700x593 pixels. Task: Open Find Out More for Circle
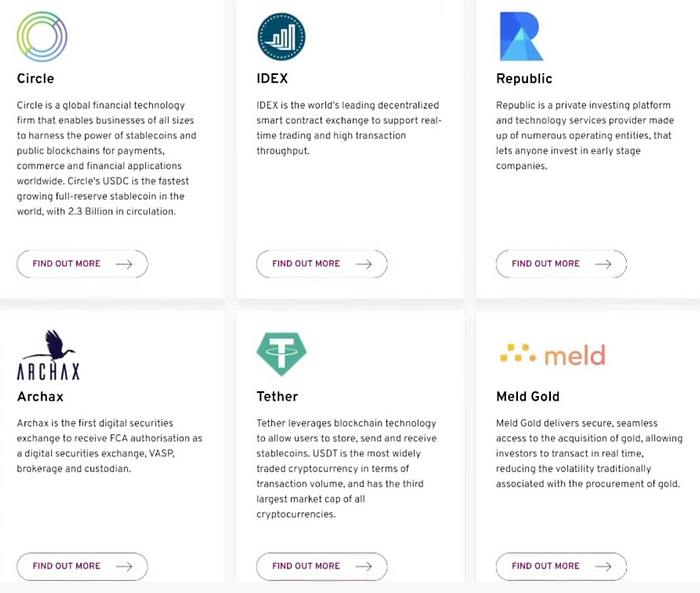pyautogui.click(x=82, y=264)
